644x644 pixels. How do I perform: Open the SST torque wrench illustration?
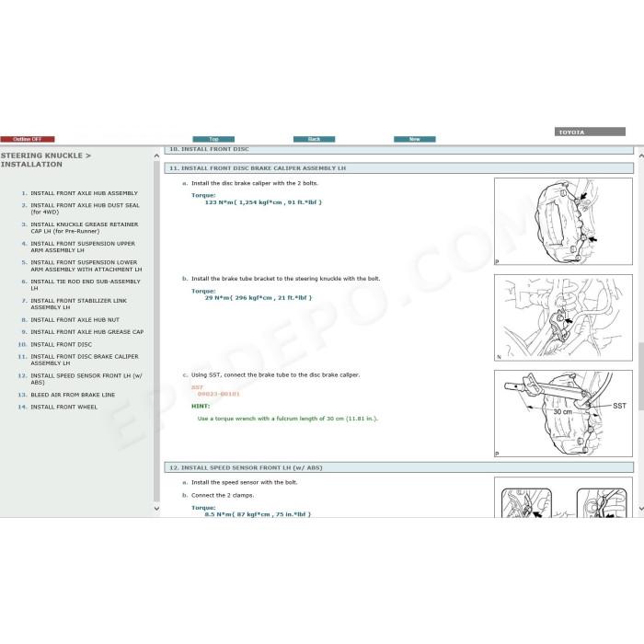coord(563,414)
